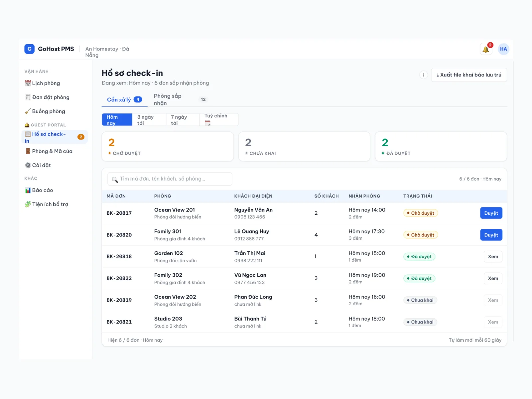Viewport: 532px width, 399px height.
Task: Click Đã duyệt badge for Trần Thị Mai
Action: (419, 257)
